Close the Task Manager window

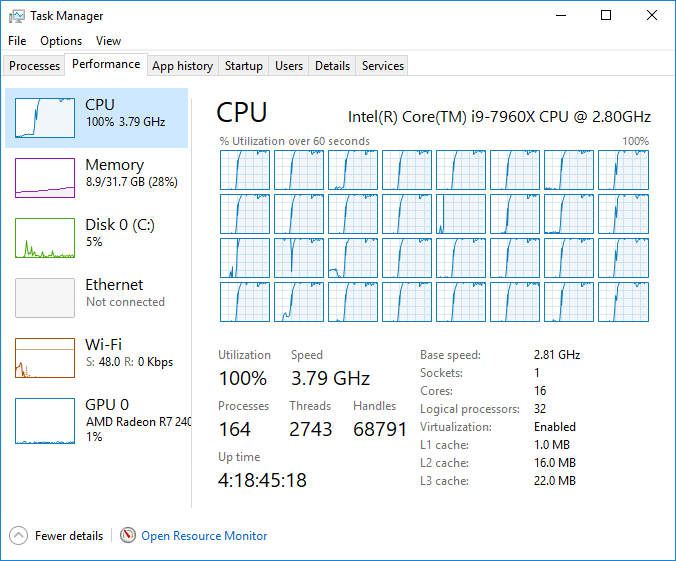tap(652, 16)
